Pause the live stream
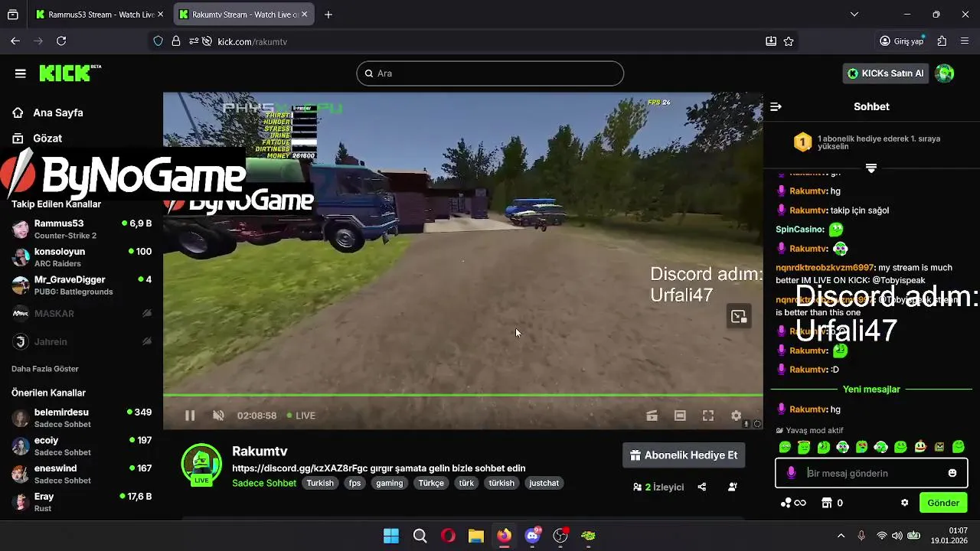Viewport: 980px width, 551px height. 190,416
